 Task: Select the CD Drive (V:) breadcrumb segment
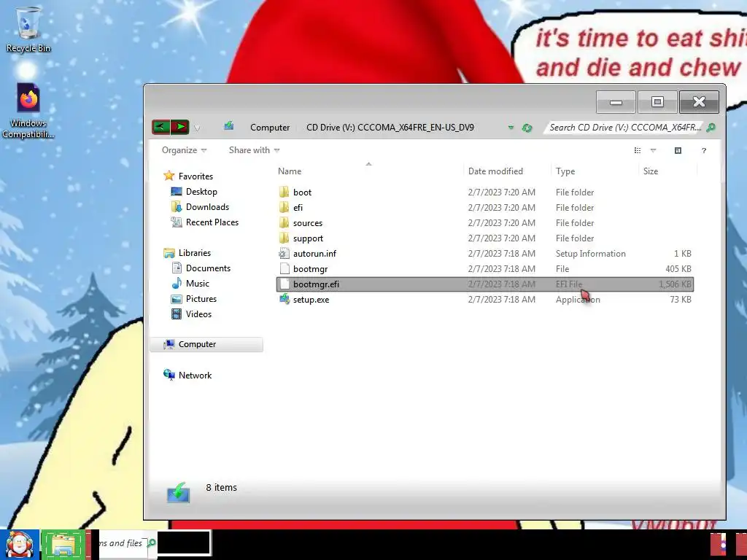point(390,128)
